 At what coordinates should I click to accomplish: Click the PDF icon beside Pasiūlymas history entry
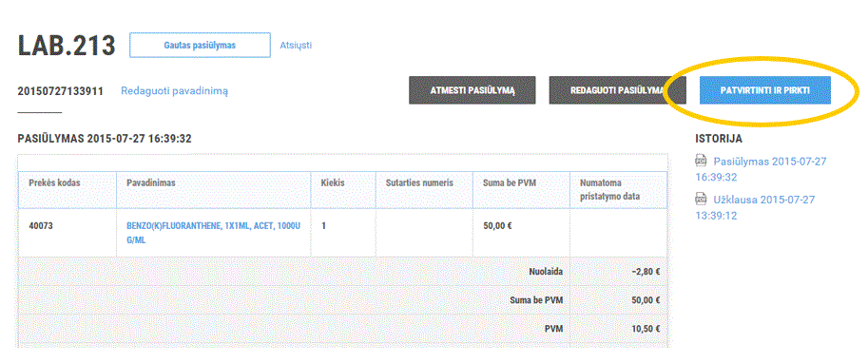[701, 161]
